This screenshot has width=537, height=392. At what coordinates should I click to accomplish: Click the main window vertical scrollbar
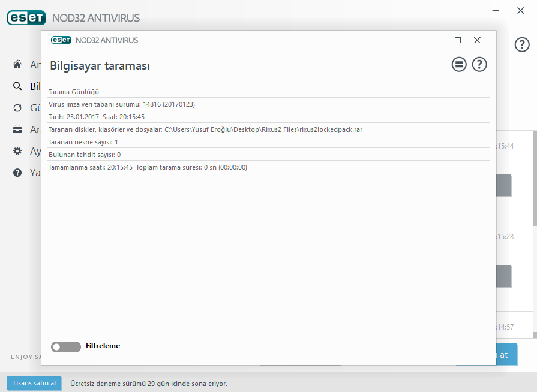pyautogui.click(x=535, y=178)
